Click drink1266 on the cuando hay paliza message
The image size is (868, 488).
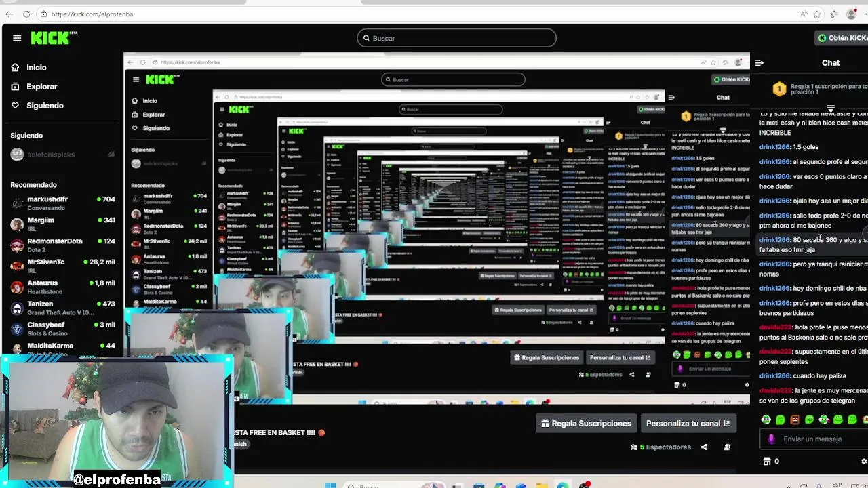pos(775,376)
